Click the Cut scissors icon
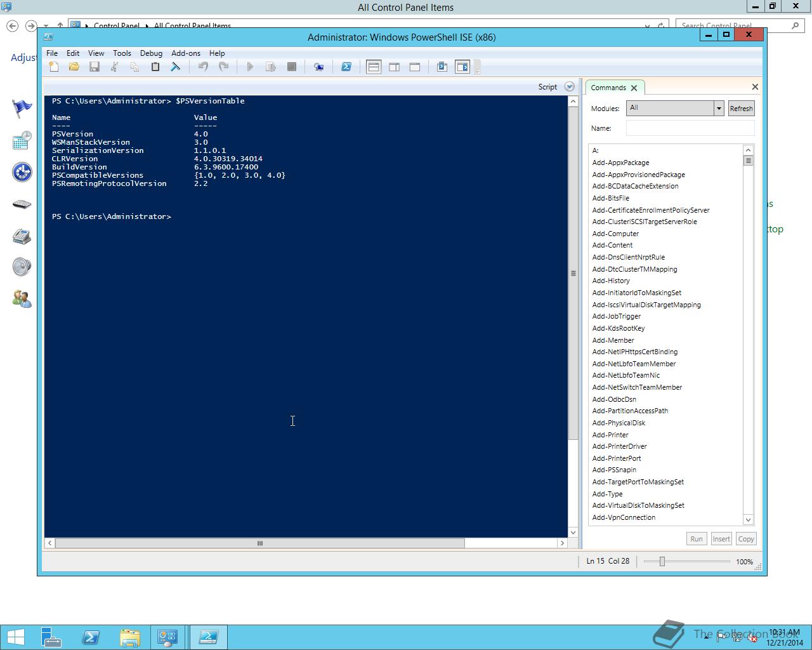Screen dimensions: 812x650 point(114,67)
